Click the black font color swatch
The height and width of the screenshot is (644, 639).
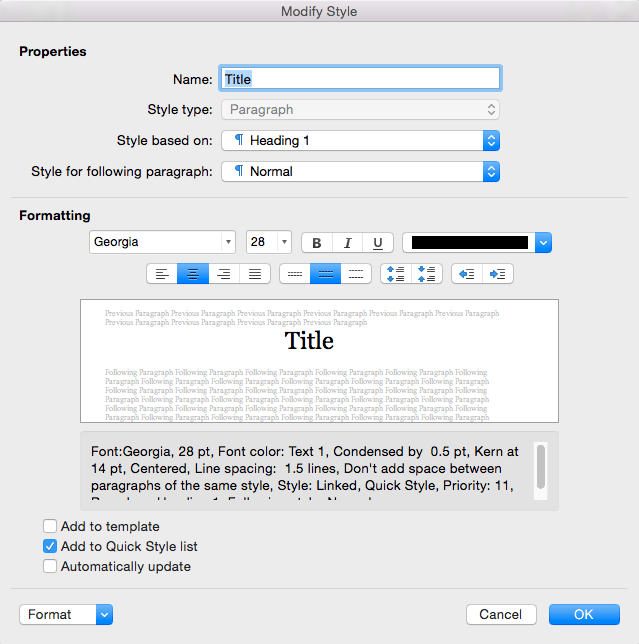tap(470, 243)
